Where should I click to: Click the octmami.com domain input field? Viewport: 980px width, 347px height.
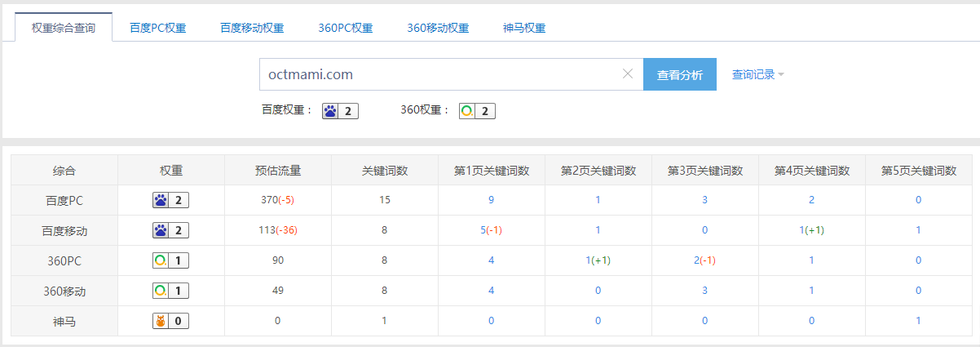coord(440,74)
